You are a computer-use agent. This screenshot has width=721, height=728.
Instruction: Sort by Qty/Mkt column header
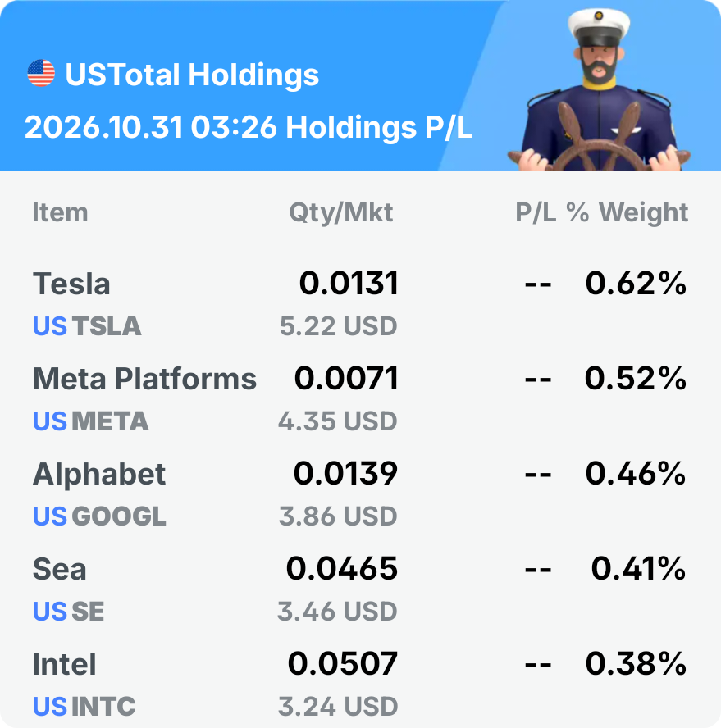[341, 212]
